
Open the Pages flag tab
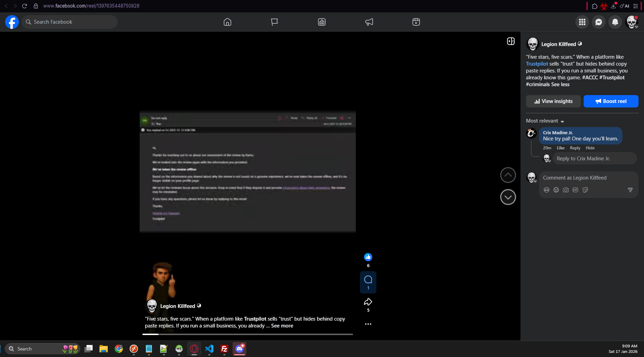point(274,22)
